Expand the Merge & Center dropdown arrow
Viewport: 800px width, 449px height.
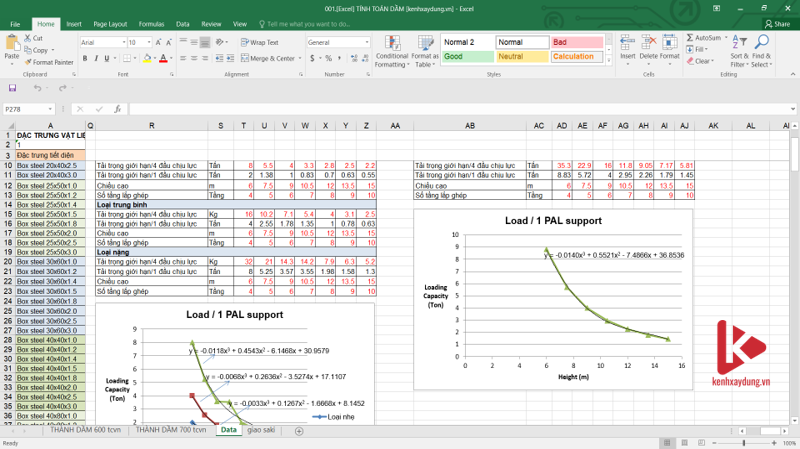tap(300, 58)
